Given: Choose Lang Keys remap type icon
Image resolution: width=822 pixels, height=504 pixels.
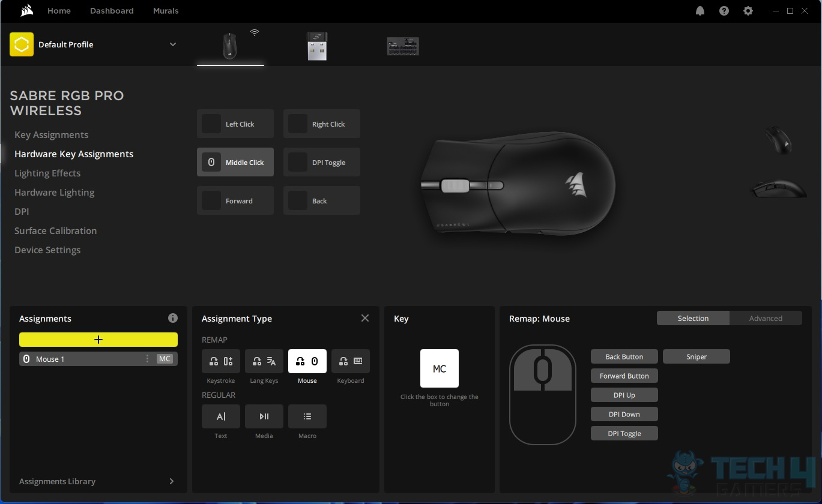Looking at the screenshot, I should [264, 361].
